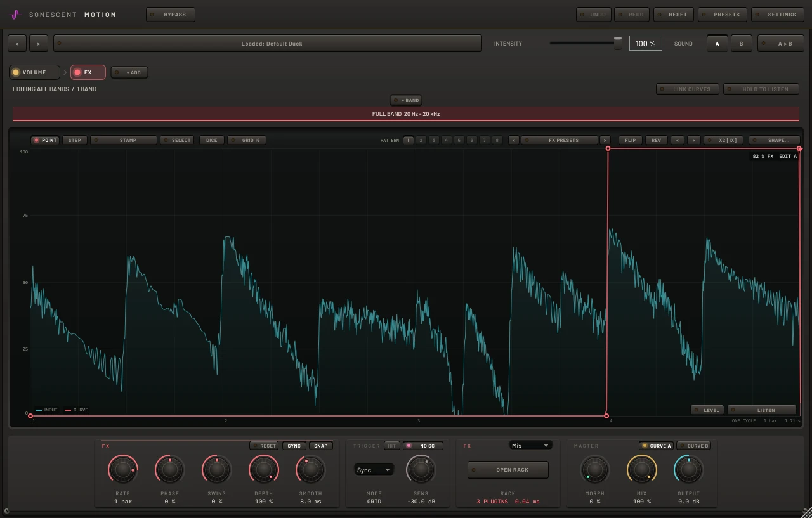Click the Open Rack button
This screenshot has height=518, width=812.
(508, 470)
